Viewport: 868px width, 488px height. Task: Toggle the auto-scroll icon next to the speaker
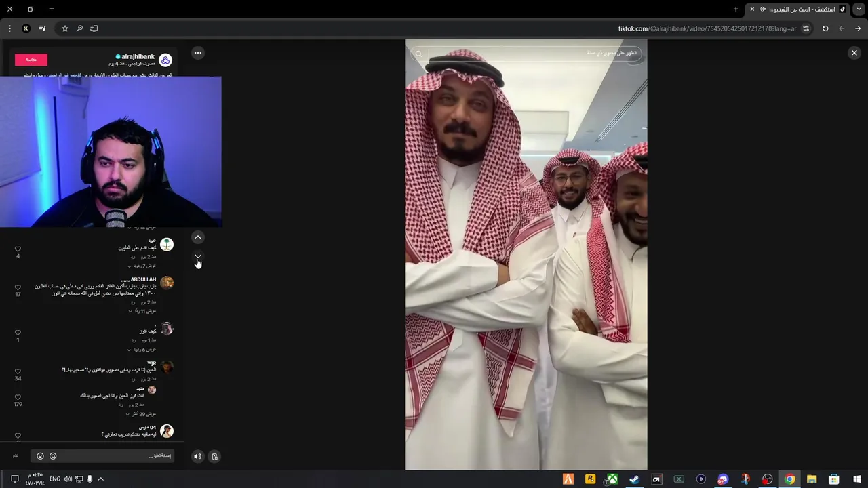pyautogui.click(x=214, y=456)
